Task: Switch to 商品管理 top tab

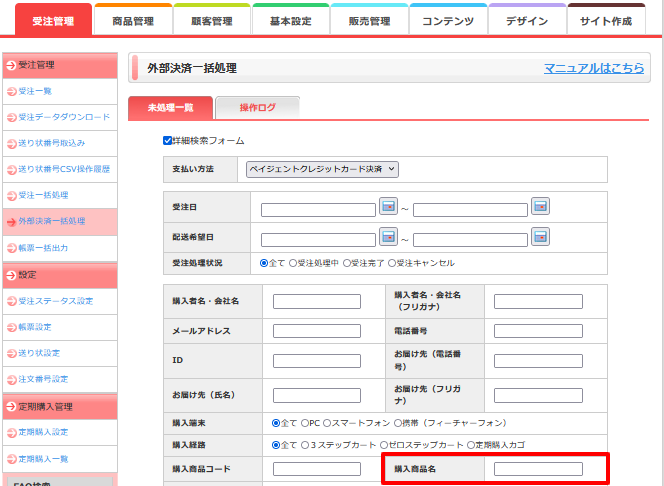Action: click(x=133, y=20)
